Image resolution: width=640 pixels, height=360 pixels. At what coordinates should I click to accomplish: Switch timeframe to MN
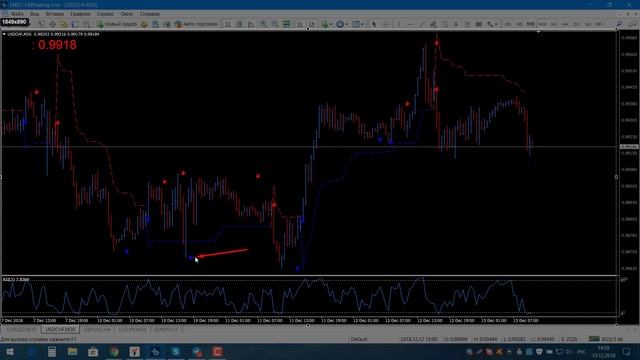pyautogui.click(x=598, y=24)
